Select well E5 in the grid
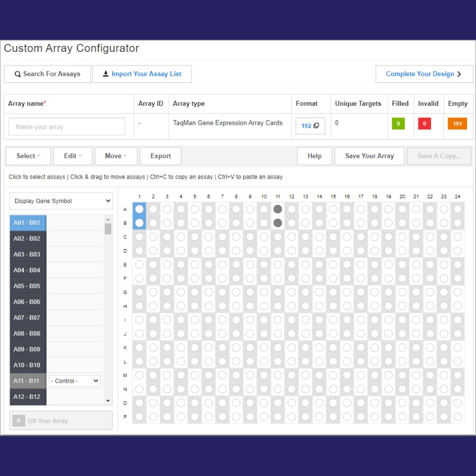The width and height of the screenshot is (476, 476). point(195,264)
